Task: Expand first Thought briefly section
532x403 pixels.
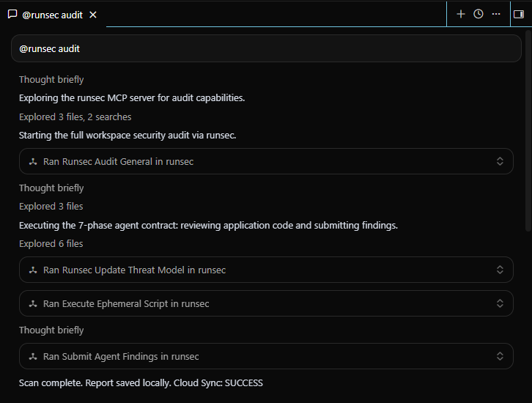Action: click(51, 79)
